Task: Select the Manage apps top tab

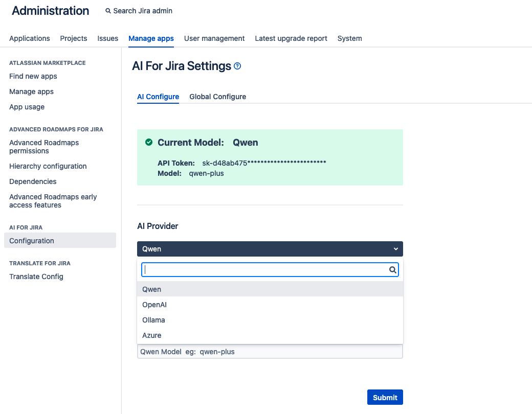Action: (151, 38)
